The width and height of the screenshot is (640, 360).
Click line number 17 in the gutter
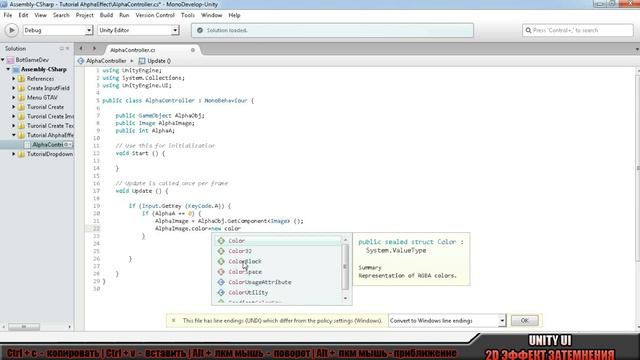point(96,191)
